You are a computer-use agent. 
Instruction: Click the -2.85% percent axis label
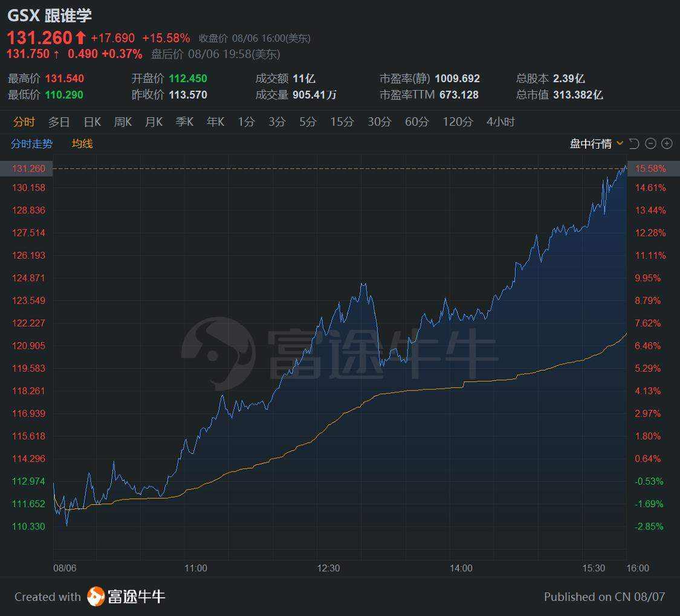[x=649, y=526]
